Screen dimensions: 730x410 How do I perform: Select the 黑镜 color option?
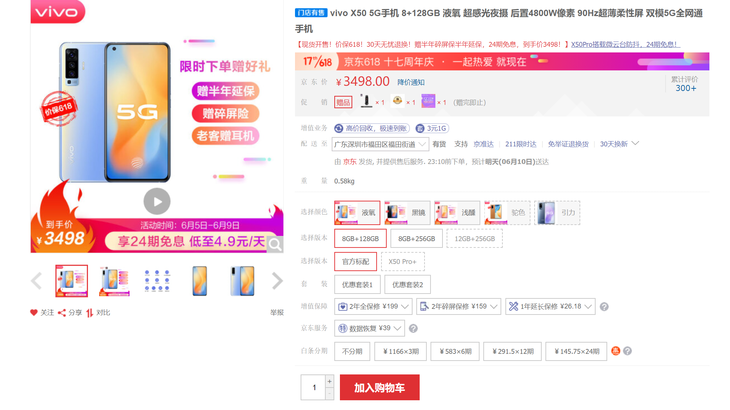click(x=407, y=213)
